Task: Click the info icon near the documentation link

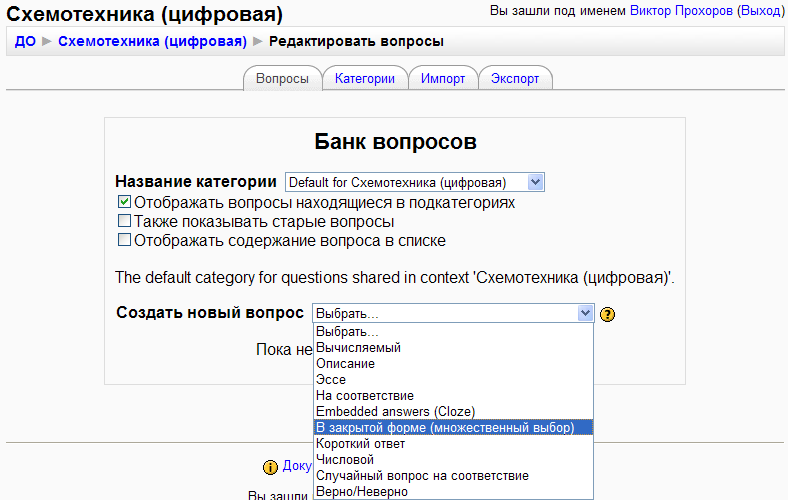Action: tap(270, 467)
